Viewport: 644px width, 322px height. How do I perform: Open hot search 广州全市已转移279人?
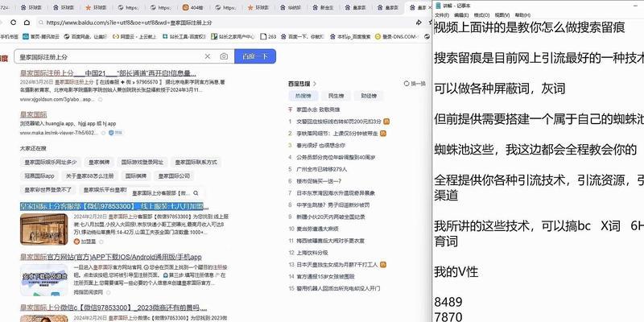click(x=321, y=169)
